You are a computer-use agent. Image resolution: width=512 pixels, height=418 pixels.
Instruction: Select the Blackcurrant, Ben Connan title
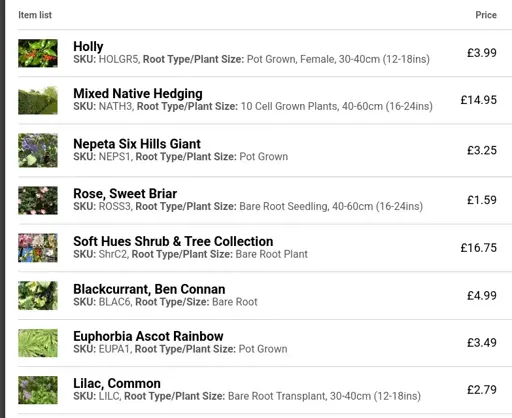click(149, 289)
